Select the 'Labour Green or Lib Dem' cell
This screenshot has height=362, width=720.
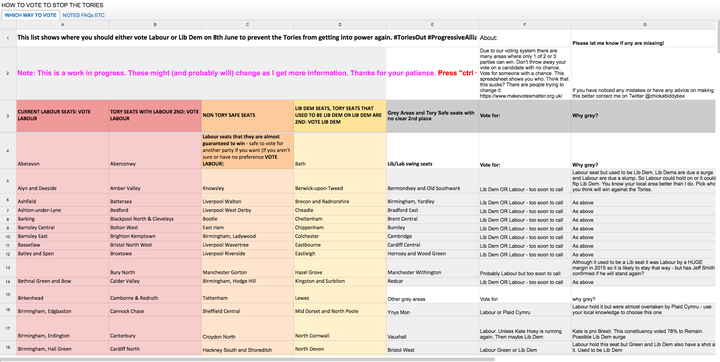pyautogui.click(x=525, y=348)
